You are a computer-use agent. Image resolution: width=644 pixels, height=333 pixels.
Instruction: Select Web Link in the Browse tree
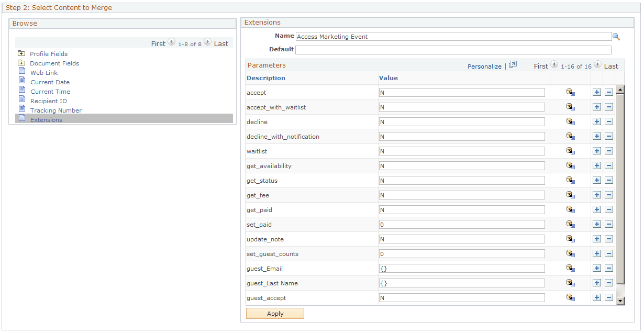(44, 72)
